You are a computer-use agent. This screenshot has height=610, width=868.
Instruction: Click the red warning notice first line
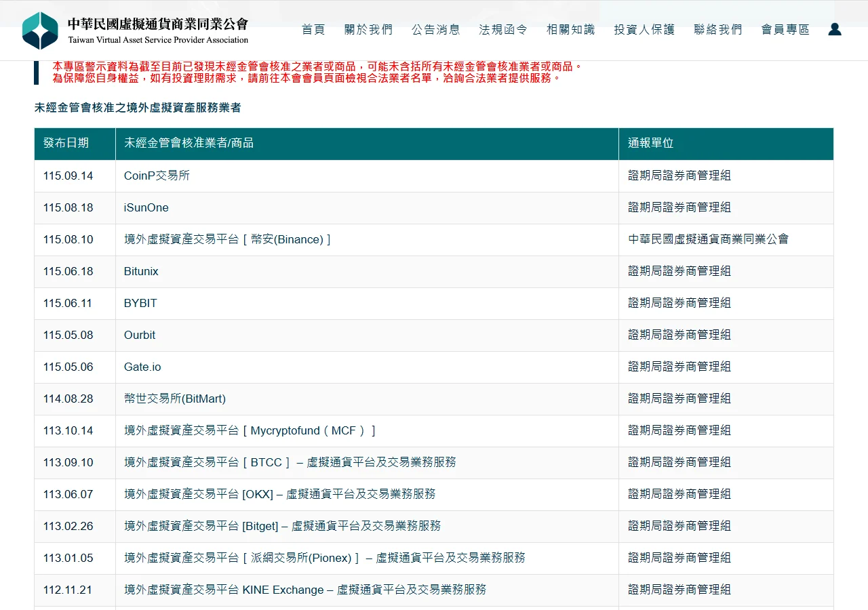point(317,66)
